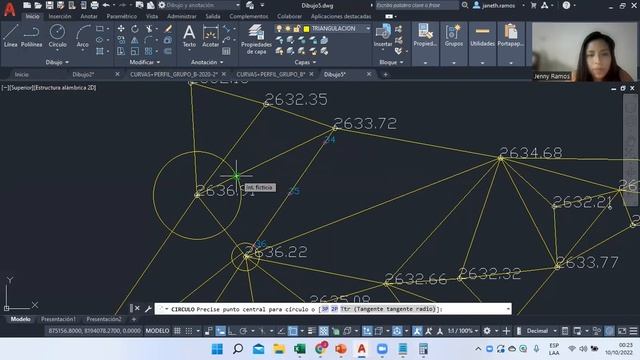Toggle ortho mode in status bar
The height and width of the screenshot is (360, 640).
(x=232, y=331)
